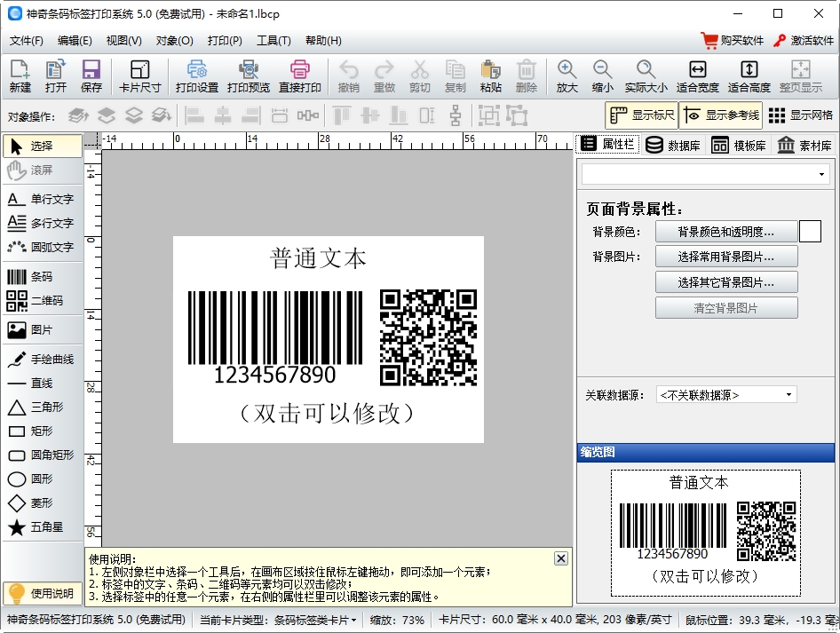Toggle 显示参考线 guide lines display
This screenshot has height=633, width=840.
721,115
